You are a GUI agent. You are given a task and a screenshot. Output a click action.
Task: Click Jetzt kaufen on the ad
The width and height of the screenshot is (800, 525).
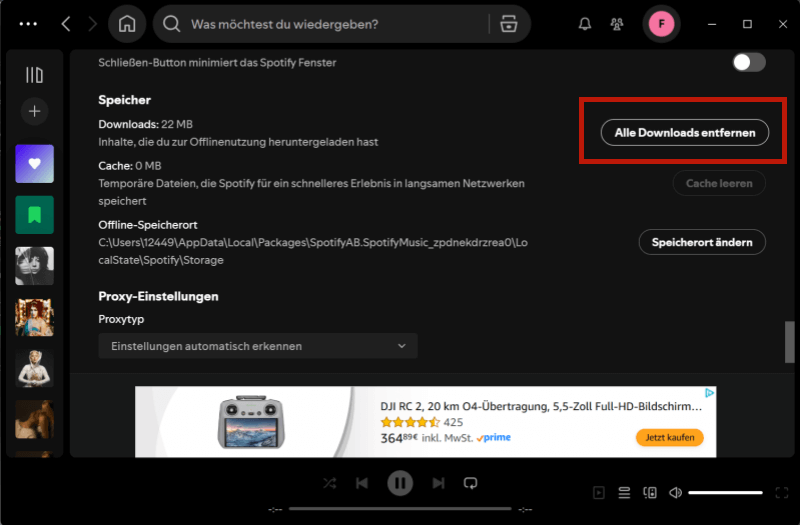(669, 438)
